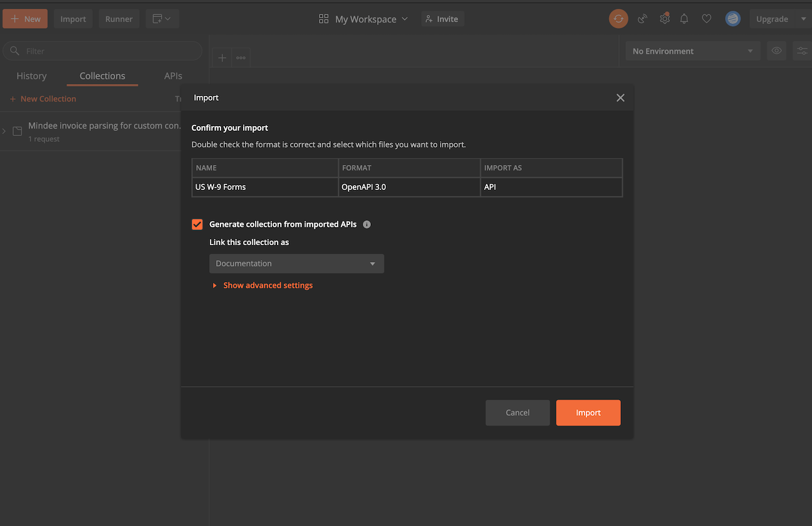Click the Upgrade button
The width and height of the screenshot is (812, 526).
click(772, 19)
